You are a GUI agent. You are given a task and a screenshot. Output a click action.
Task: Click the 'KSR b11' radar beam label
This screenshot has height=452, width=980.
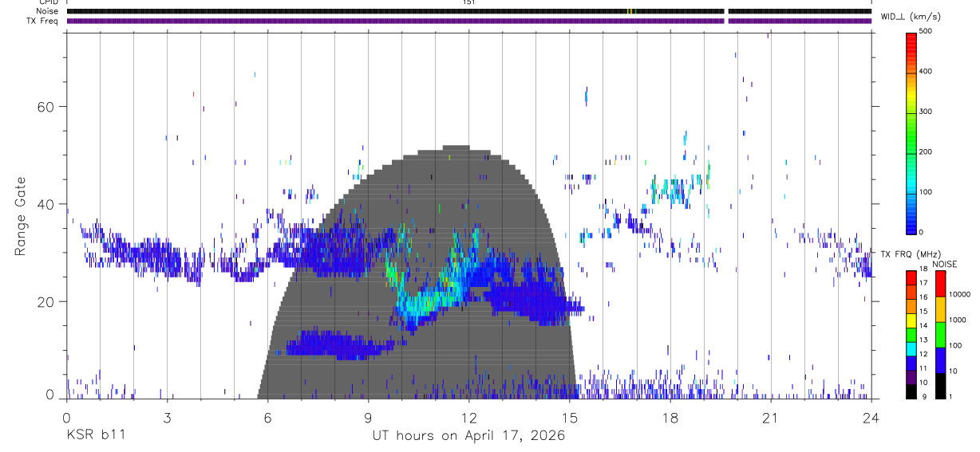[x=95, y=435]
